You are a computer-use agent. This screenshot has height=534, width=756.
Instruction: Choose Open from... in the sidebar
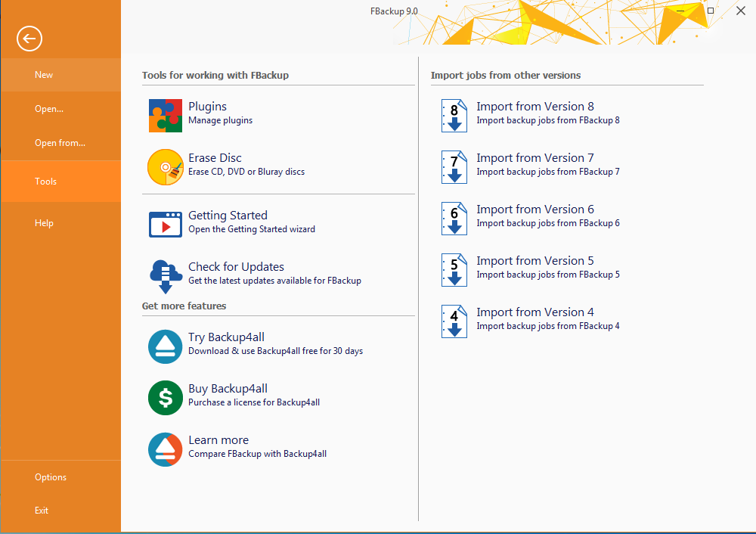[60, 143]
